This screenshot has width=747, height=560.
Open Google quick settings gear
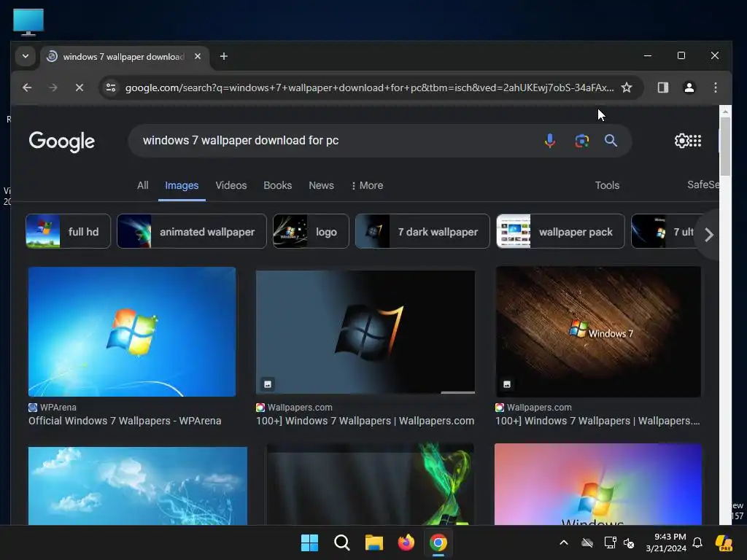[x=681, y=141]
